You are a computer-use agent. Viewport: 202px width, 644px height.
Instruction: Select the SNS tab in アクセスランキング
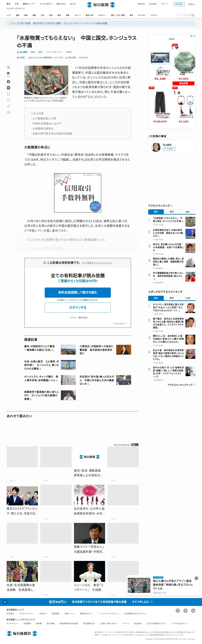pyautogui.click(x=188, y=212)
